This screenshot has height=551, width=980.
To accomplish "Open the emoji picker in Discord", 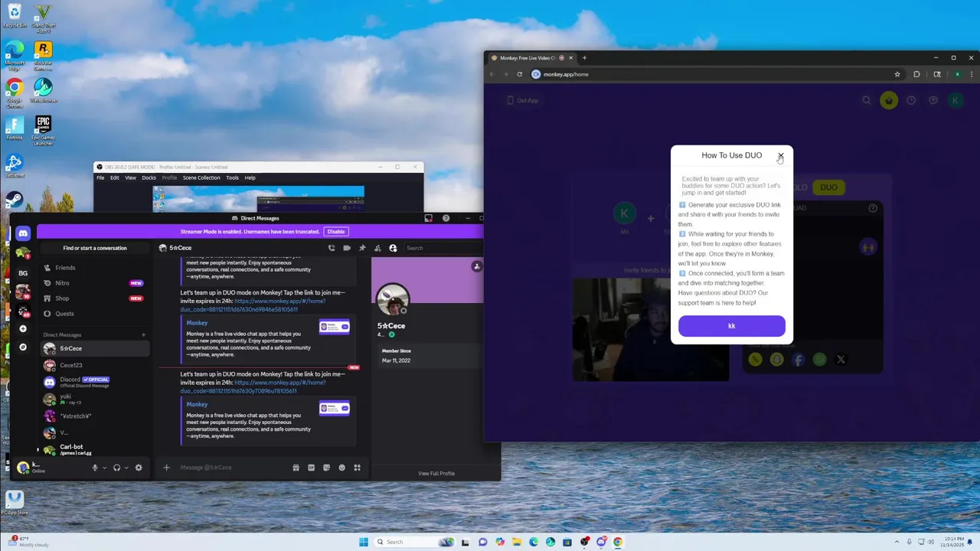I will (x=341, y=468).
